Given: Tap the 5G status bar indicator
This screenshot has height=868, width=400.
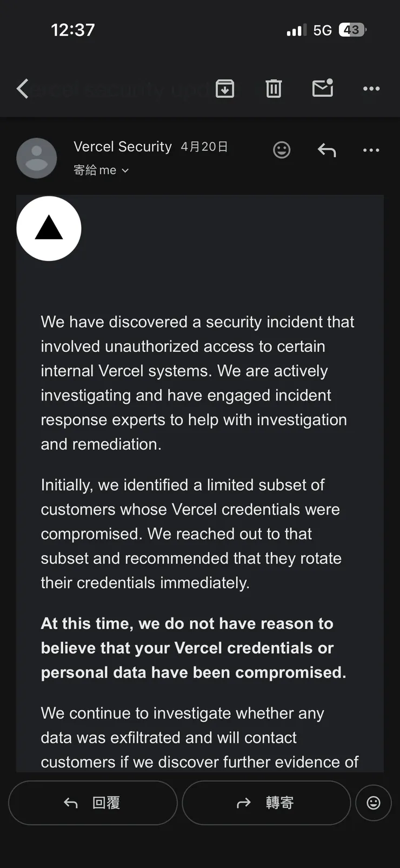Looking at the screenshot, I should (x=323, y=30).
